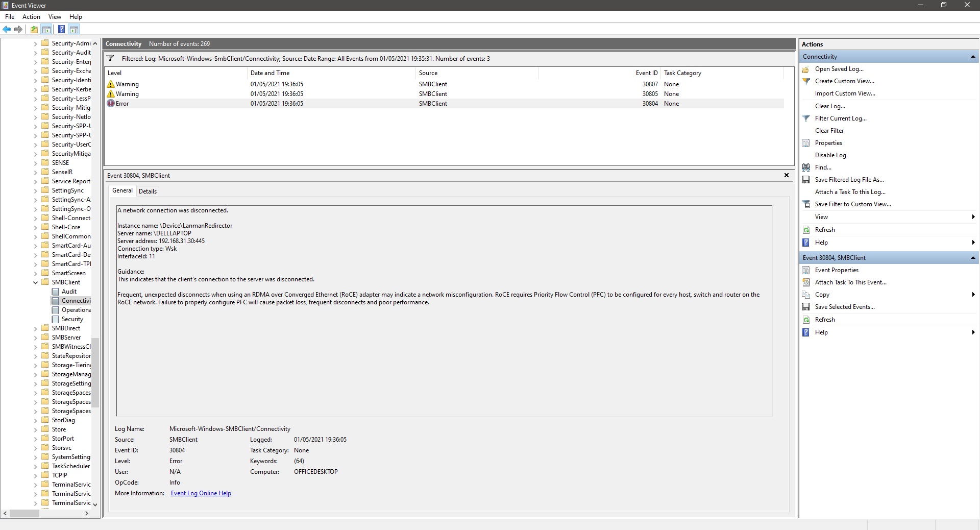Viewport: 980px width, 530px height.
Task: Expand the SMBDirect tree node
Action: tap(35, 328)
